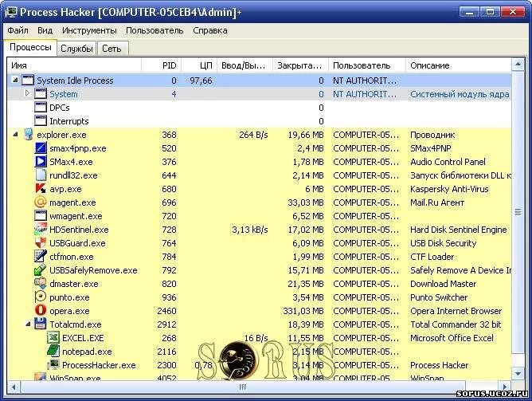Open the Вид menu
The width and height of the screenshot is (532, 401).
pos(45,30)
